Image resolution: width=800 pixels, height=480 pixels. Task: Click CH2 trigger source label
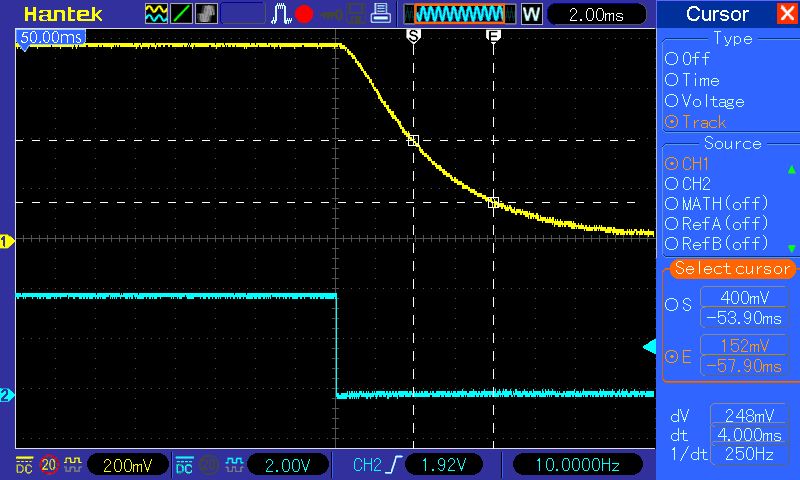tap(367, 465)
